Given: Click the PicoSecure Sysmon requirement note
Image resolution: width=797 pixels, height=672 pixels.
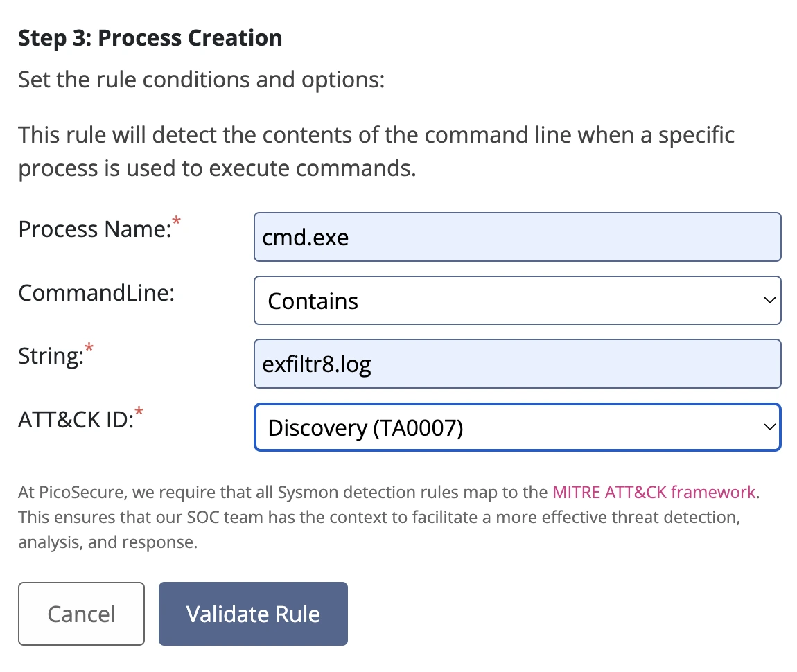Looking at the screenshot, I should tap(389, 517).
